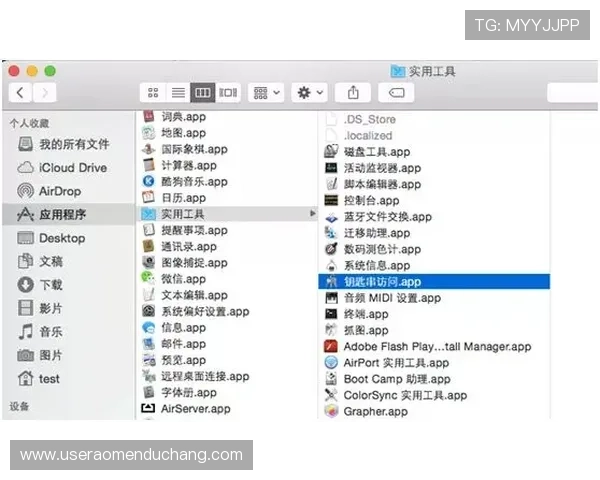
Task: Select the .DS_Store file
Action: [x=369, y=119]
